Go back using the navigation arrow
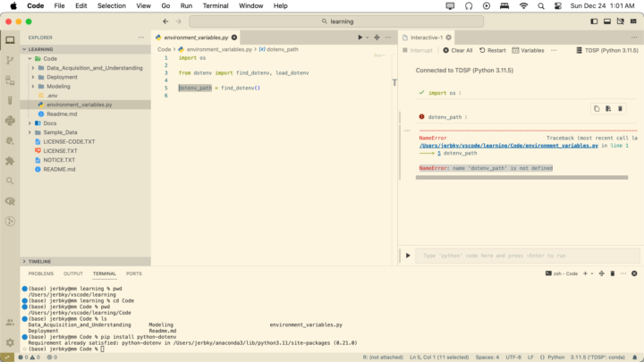The height and width of the screenshot is (362, 644). (165, 21)
